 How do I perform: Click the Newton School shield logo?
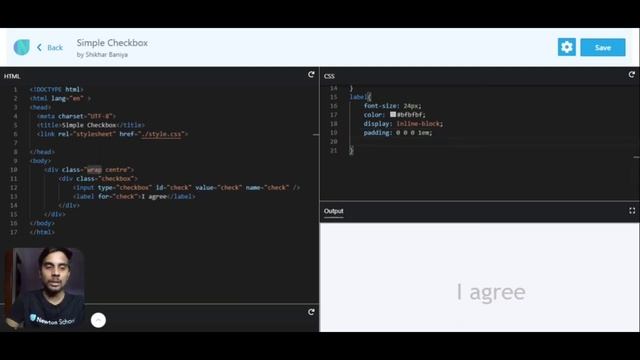[22, 47]
